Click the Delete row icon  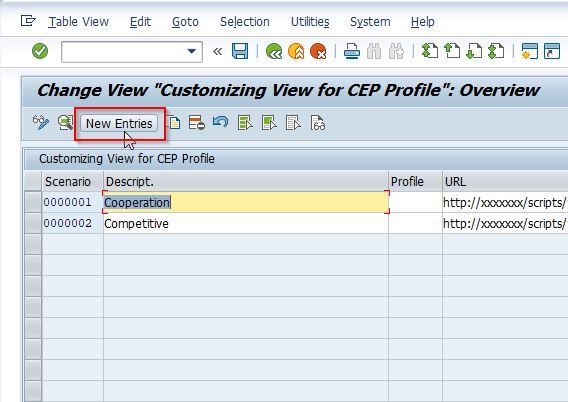click(197, 123)
